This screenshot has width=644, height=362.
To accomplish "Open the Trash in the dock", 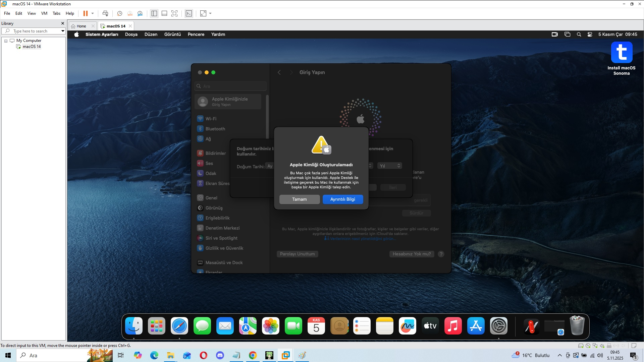I will [577, 326].
